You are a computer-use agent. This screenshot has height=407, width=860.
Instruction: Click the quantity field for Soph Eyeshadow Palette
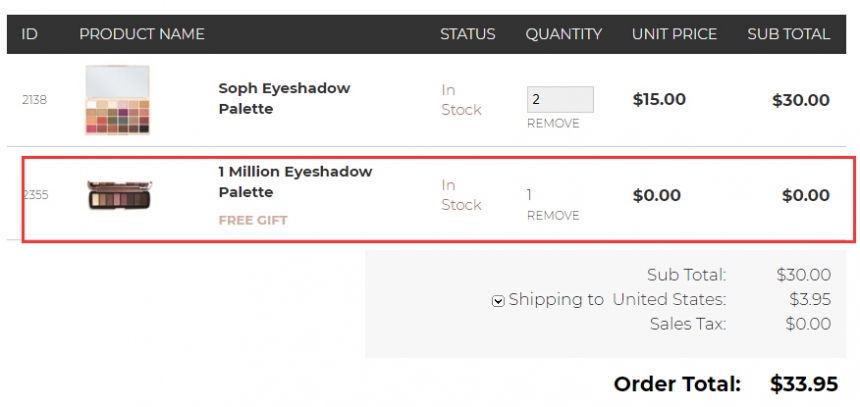(560, 99)
